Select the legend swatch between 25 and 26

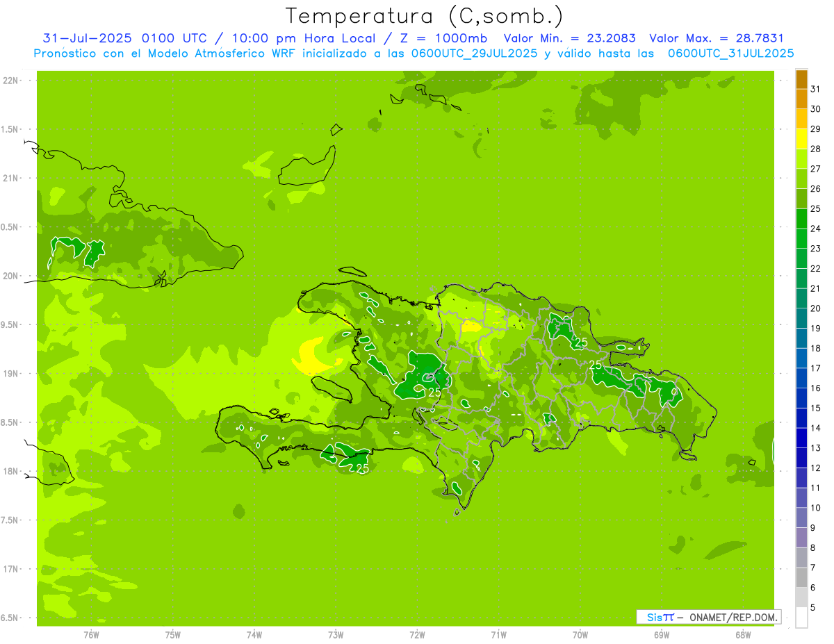801,199
